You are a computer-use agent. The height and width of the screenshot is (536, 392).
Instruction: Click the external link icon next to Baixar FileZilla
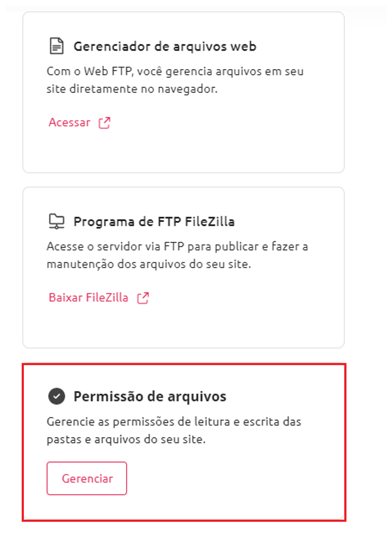point(143,298)
